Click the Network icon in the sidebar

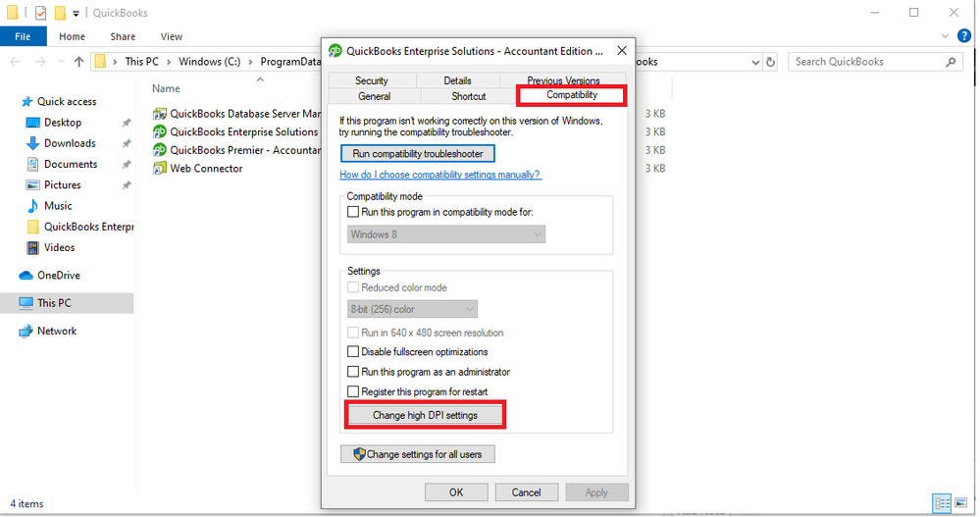tap(26, 331)
